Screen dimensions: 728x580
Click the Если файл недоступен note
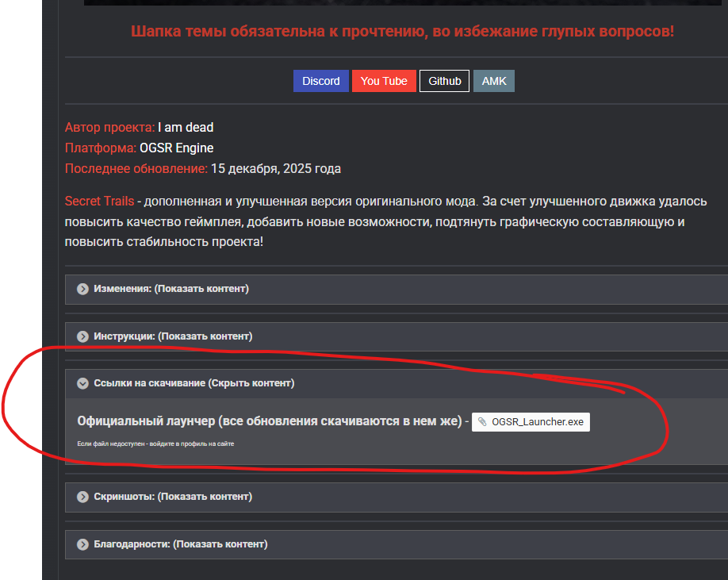(x=155, y=444)
